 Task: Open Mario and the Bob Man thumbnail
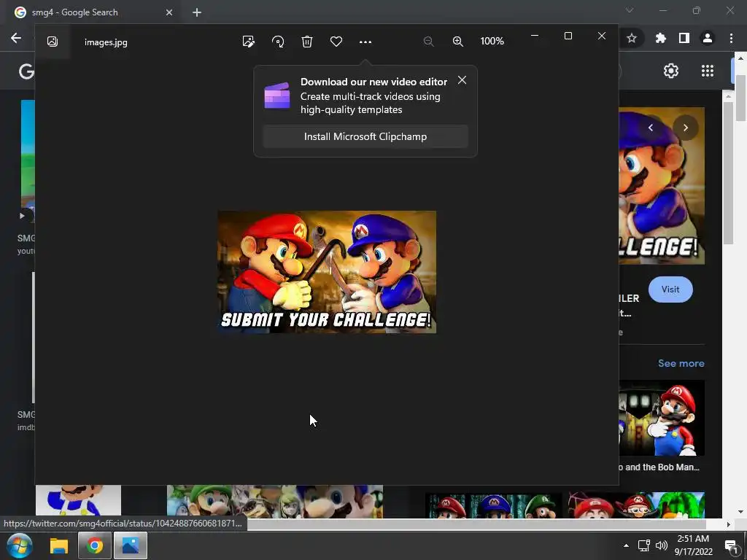661,418
